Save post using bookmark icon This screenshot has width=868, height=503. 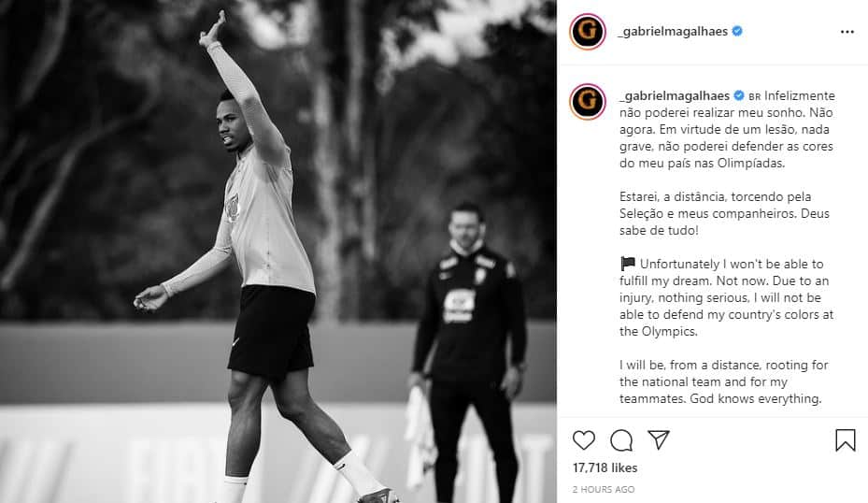846,440
